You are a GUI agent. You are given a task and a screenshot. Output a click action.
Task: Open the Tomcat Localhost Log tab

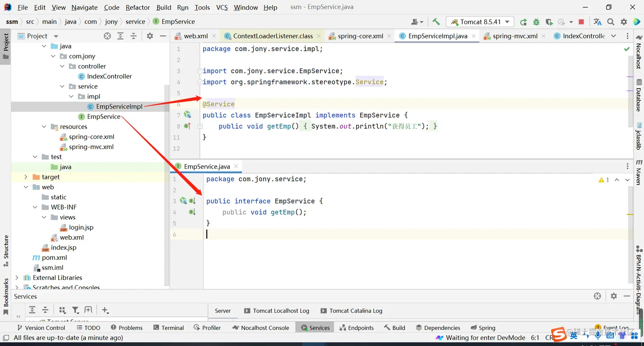281,311
